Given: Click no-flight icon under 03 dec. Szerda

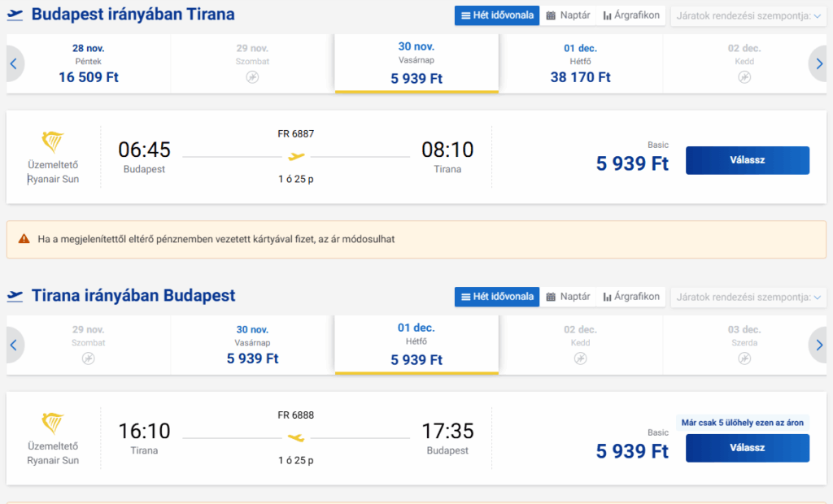Looking at the screenshot, I should point(744,358).
